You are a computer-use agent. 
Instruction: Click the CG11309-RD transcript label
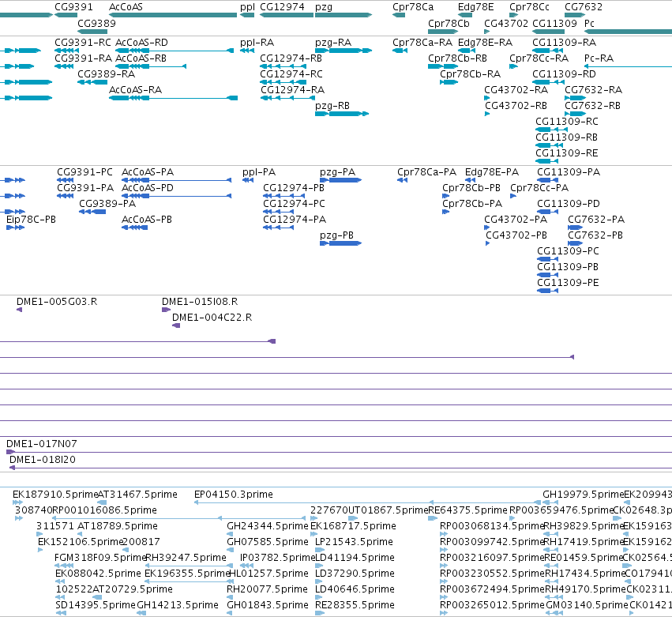pyautogui.click(x=564, y=74)
